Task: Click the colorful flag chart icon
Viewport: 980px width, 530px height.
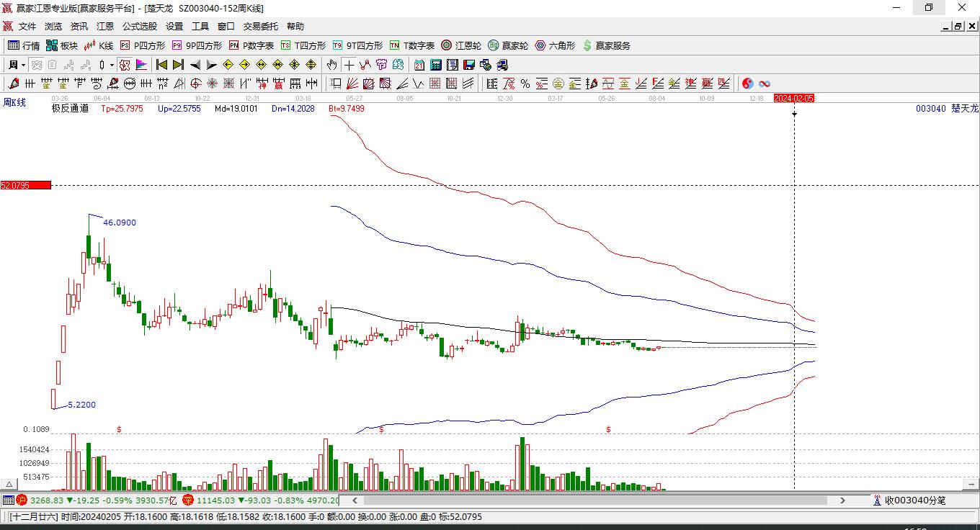Action: 141,65
